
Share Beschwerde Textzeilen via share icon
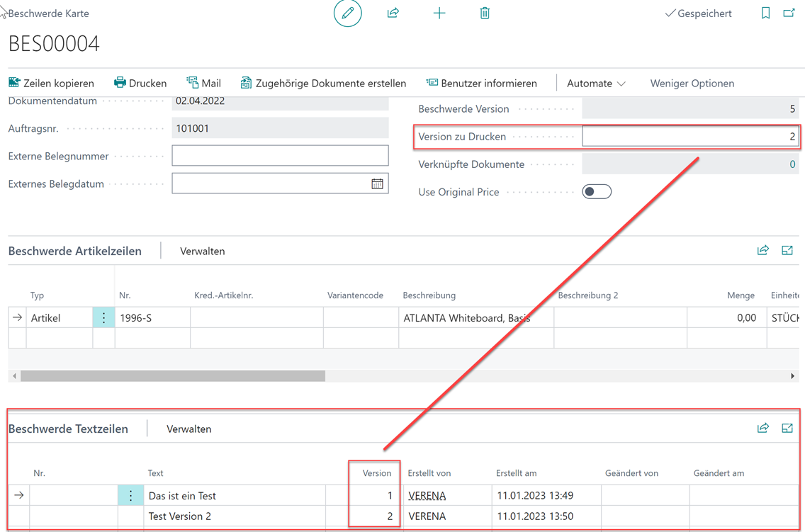point(763,428)
